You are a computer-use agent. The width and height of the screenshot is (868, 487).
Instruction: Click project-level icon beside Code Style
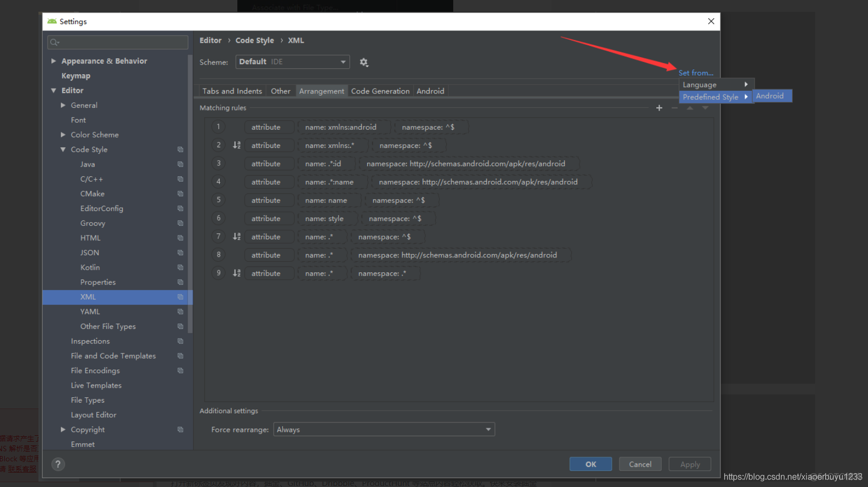pyautogui.click(x=180, y=150)
